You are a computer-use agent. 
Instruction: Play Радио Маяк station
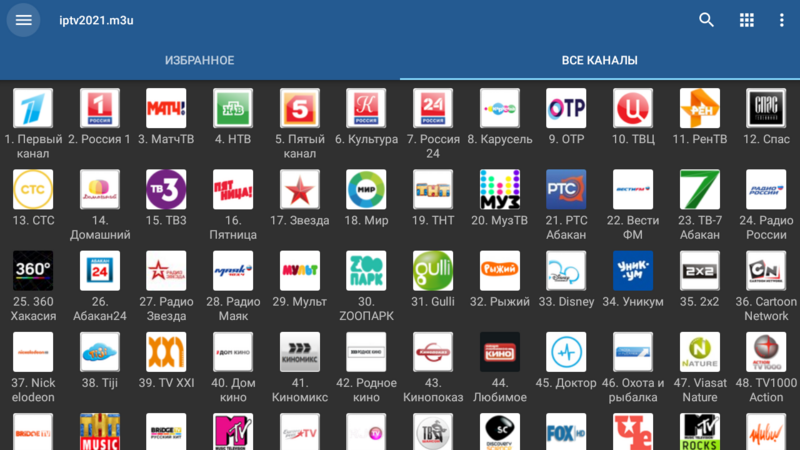pos(233,270)
